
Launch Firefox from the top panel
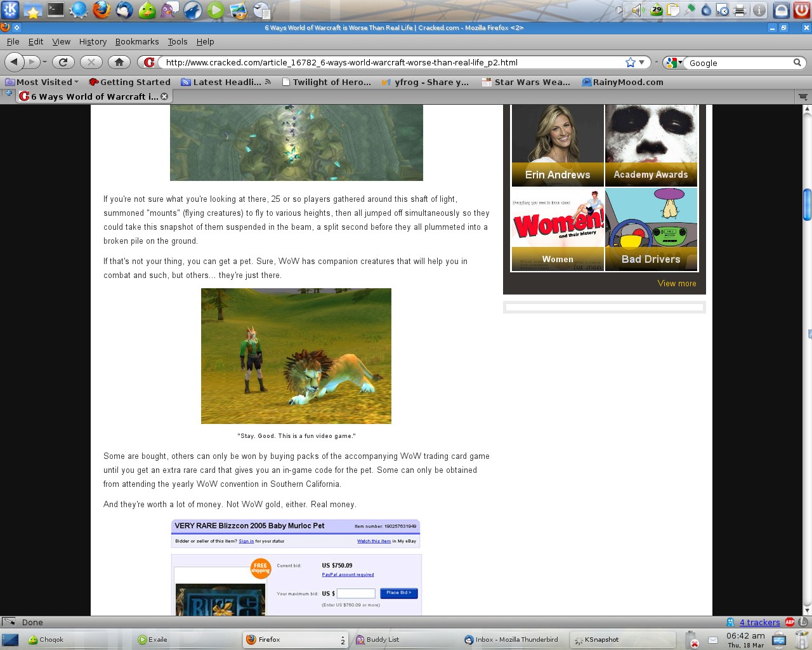click(x=101, y=10)
